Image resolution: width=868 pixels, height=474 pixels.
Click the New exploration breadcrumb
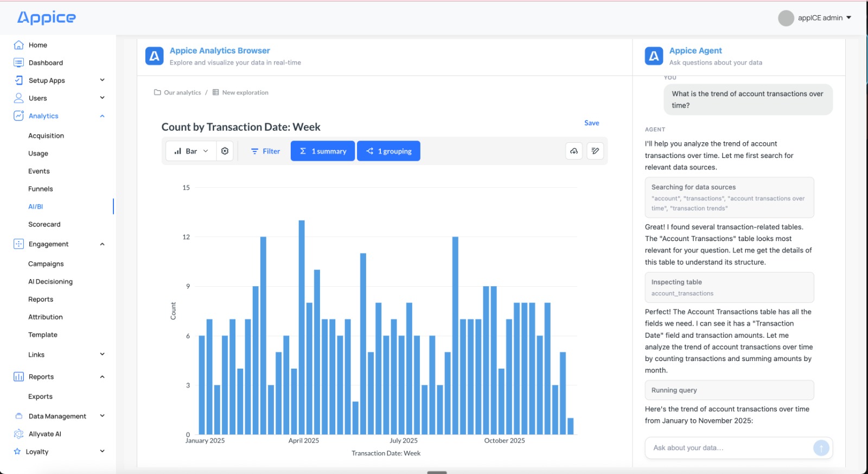pos(245,92)
